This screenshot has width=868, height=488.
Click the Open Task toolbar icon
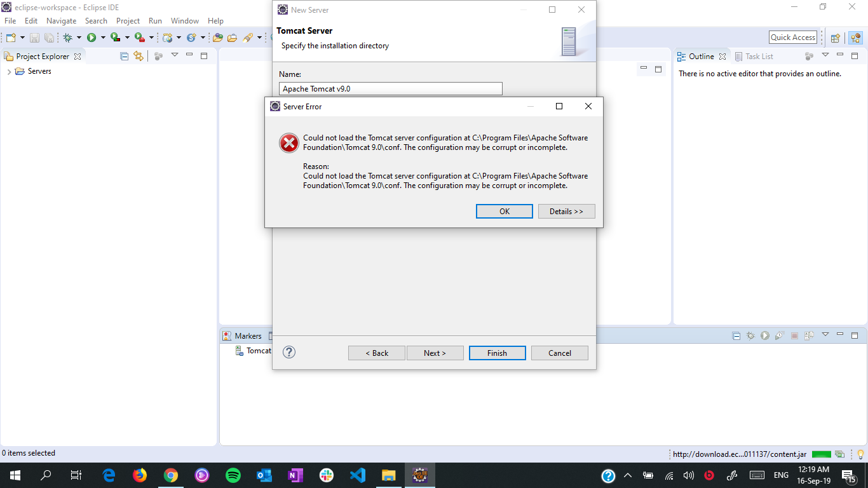[x=233, y=37]
